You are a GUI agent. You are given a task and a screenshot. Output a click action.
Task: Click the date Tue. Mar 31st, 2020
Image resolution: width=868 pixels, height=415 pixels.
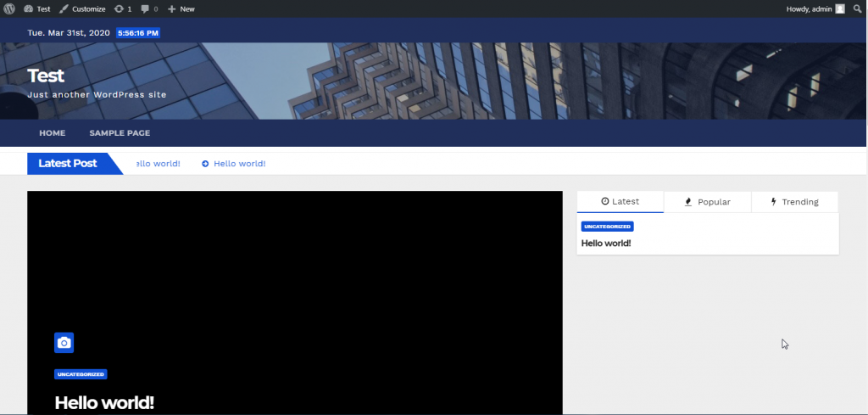coord(69,33)
